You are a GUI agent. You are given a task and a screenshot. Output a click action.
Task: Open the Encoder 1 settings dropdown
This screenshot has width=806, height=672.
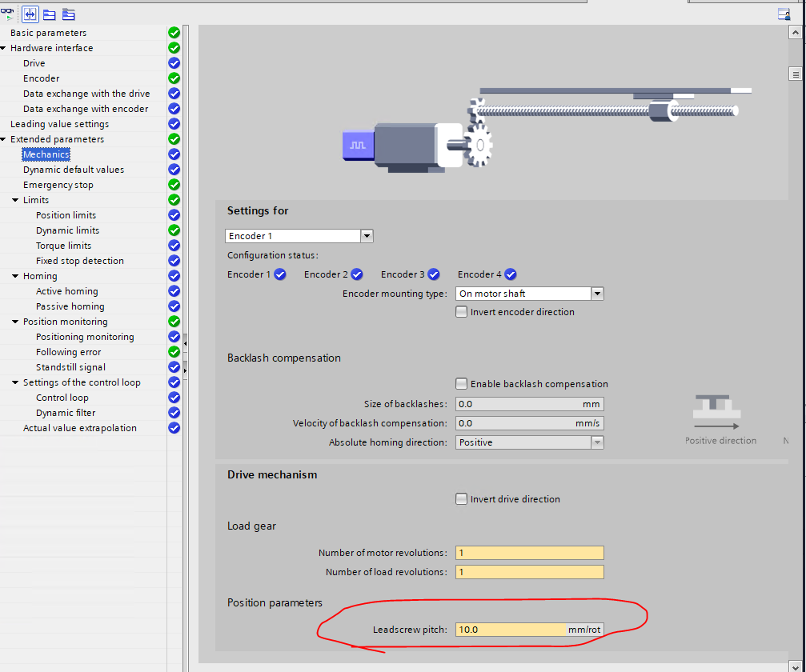[x=367, y=236]
